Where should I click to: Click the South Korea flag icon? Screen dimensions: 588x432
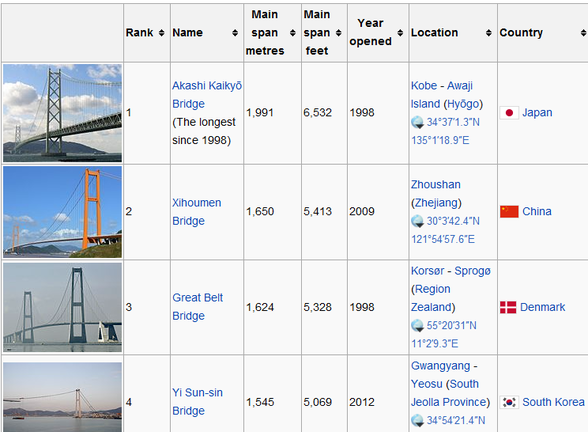point(509,402)
